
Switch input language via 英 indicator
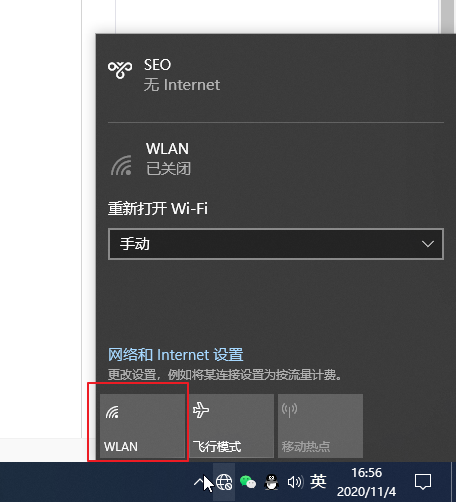tap(318, 482)
